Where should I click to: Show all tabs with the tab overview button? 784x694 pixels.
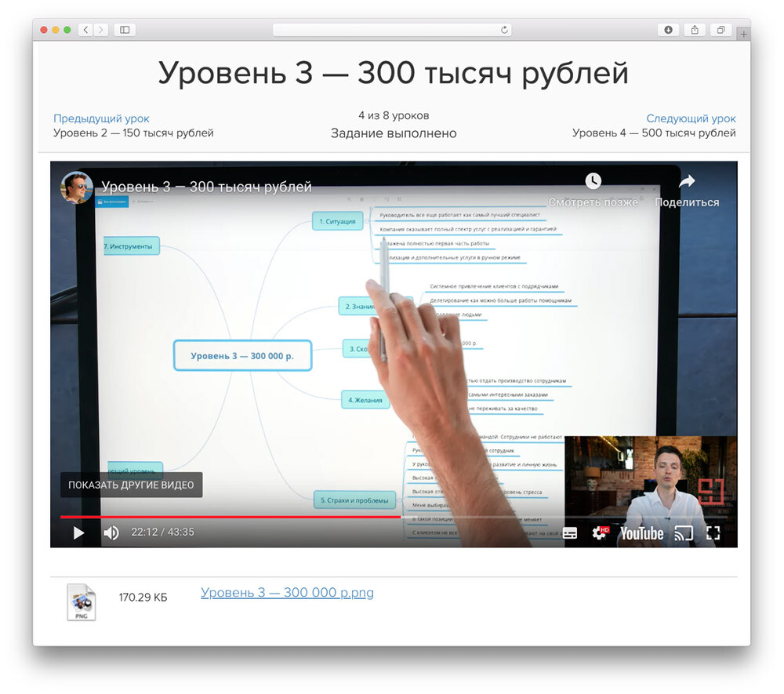coord(720,30)
